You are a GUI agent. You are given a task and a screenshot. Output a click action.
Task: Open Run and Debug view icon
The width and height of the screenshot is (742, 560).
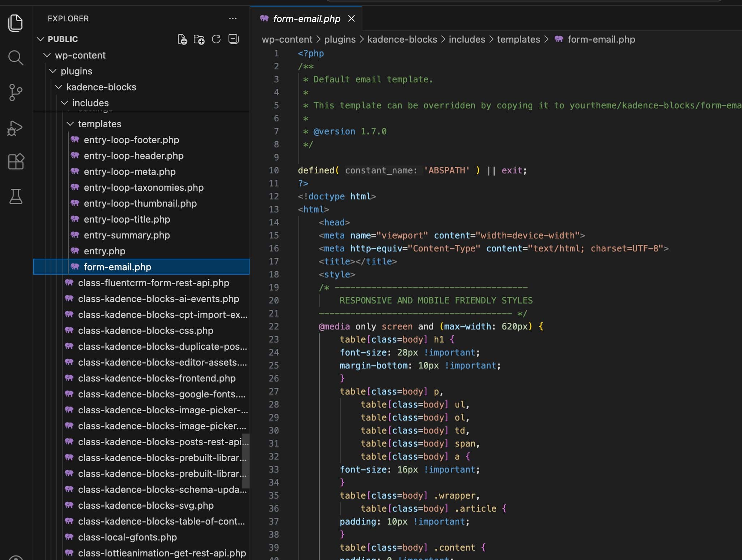click(15, 128)
